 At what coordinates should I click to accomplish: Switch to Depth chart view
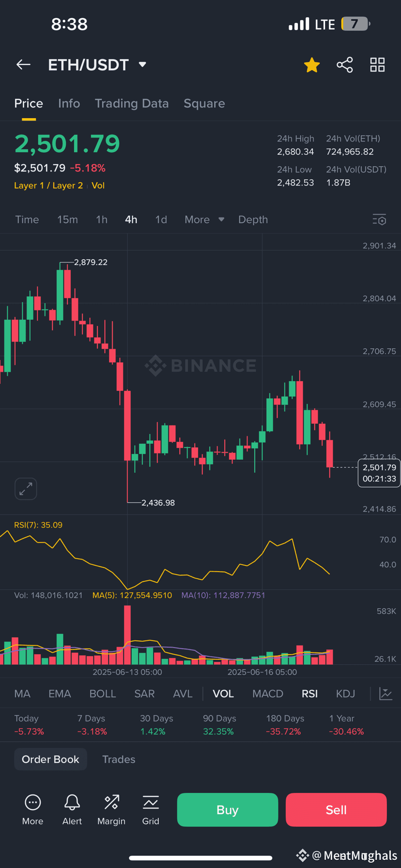253,219
